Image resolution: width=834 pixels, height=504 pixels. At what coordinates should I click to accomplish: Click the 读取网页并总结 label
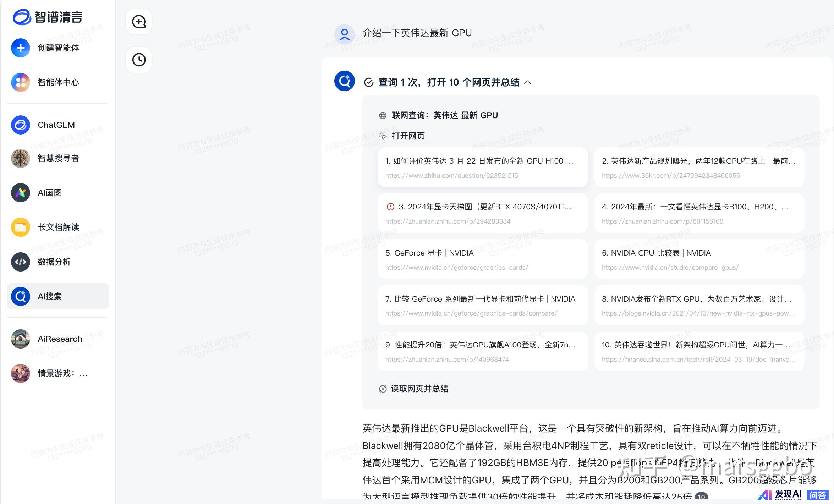pos(419,389)
